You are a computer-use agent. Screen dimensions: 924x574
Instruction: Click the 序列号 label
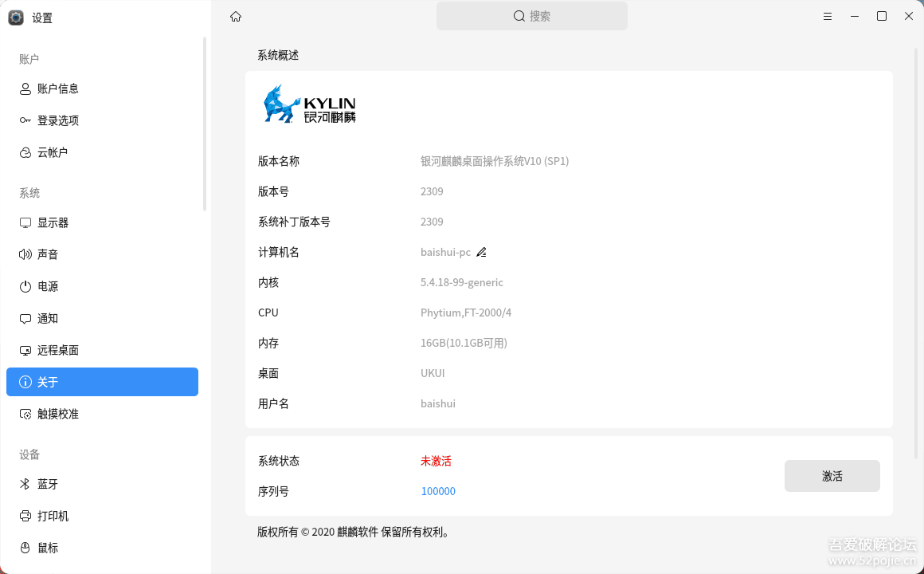(x=273, y=491)
